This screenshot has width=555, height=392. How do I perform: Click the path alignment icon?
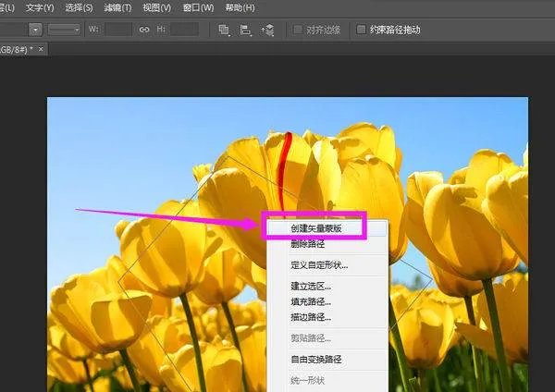[x=246, y=30]
